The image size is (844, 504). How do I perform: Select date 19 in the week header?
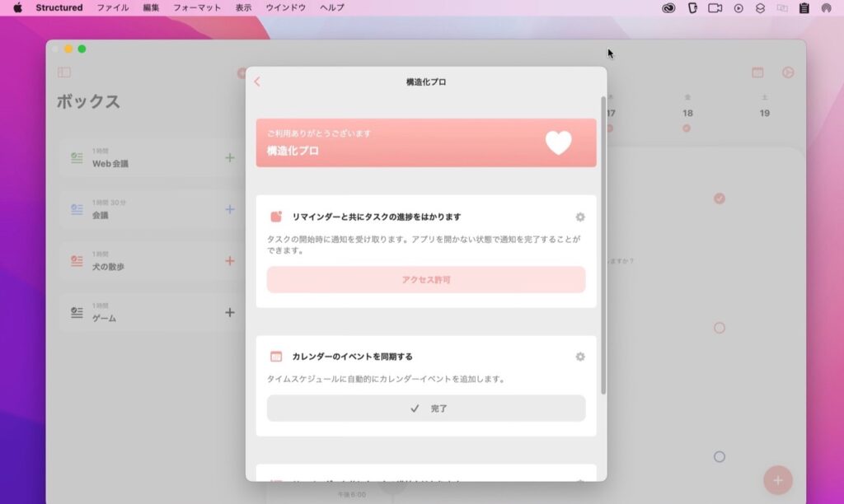pyautogui.click(x=764, y=113)
